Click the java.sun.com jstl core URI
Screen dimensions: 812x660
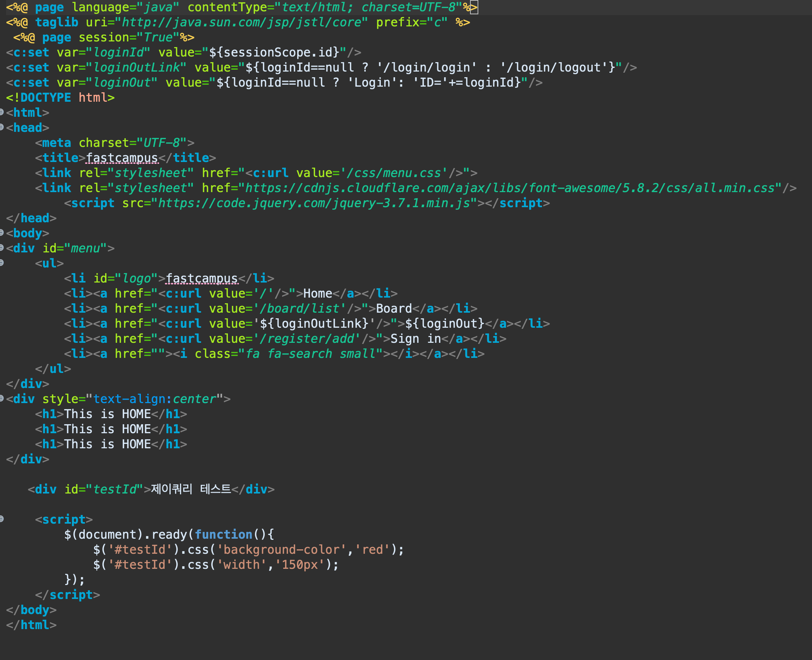241,23
